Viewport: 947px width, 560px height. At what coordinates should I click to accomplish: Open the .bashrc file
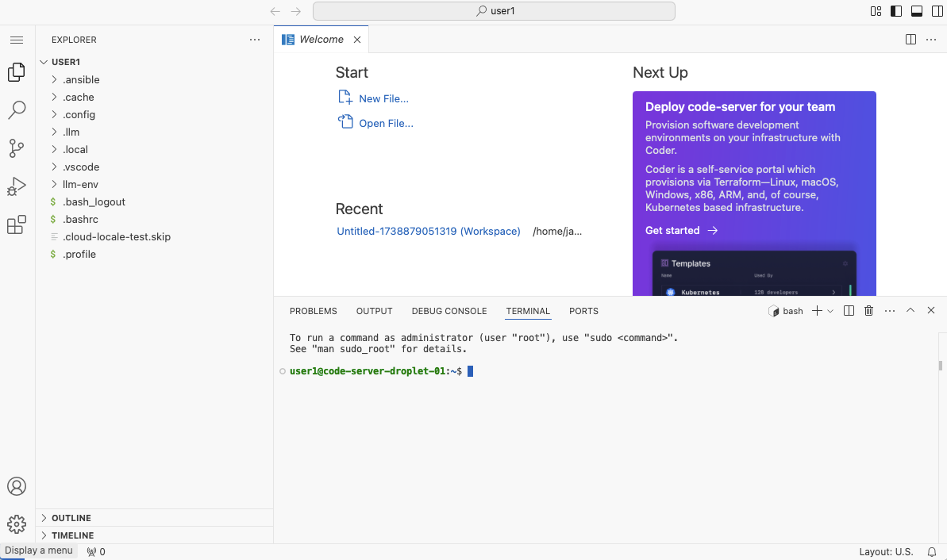[80, 220]
